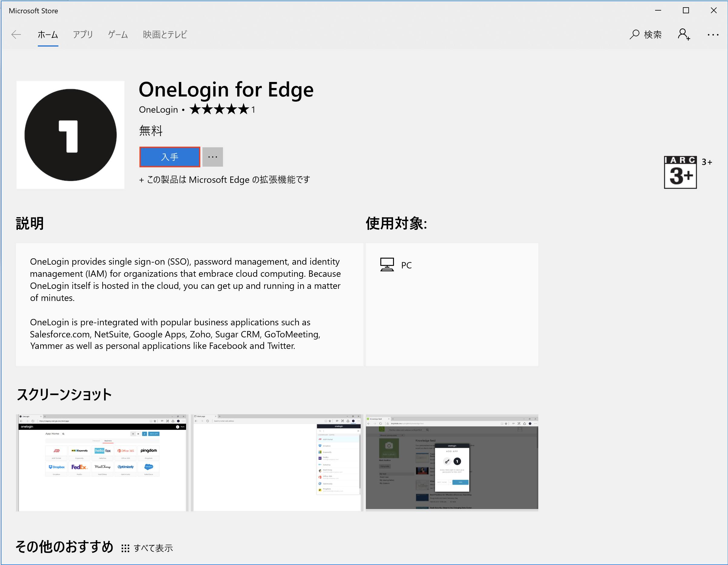Click the five-star rating
Screen dimensions: 728x565
[x=219, y=109]
